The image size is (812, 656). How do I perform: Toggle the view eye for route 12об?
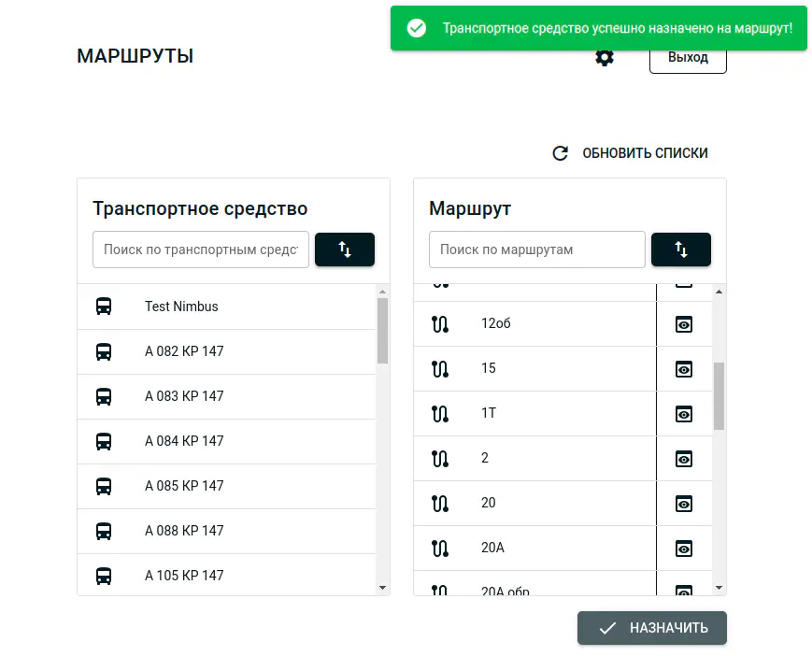684,324
